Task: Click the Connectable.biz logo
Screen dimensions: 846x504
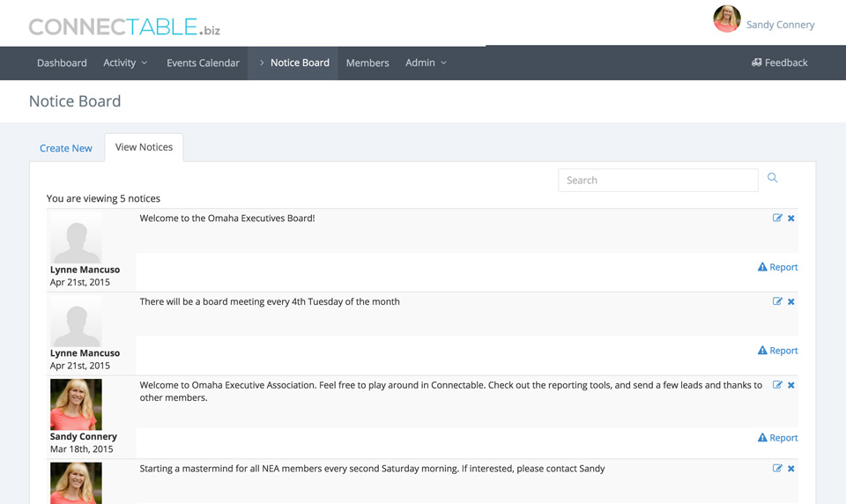Action: [124, 26]
